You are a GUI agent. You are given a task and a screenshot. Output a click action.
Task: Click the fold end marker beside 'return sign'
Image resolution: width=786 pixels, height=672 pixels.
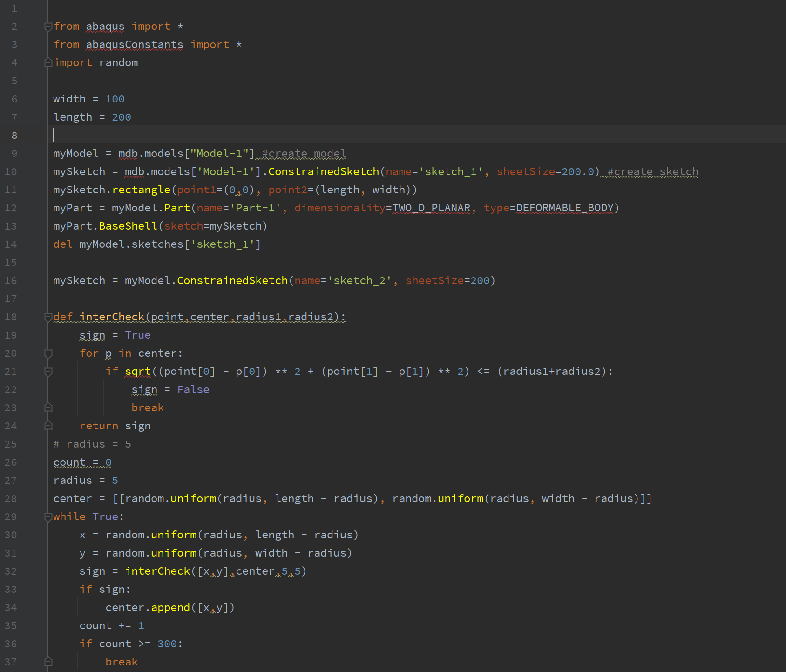(48, 426)
